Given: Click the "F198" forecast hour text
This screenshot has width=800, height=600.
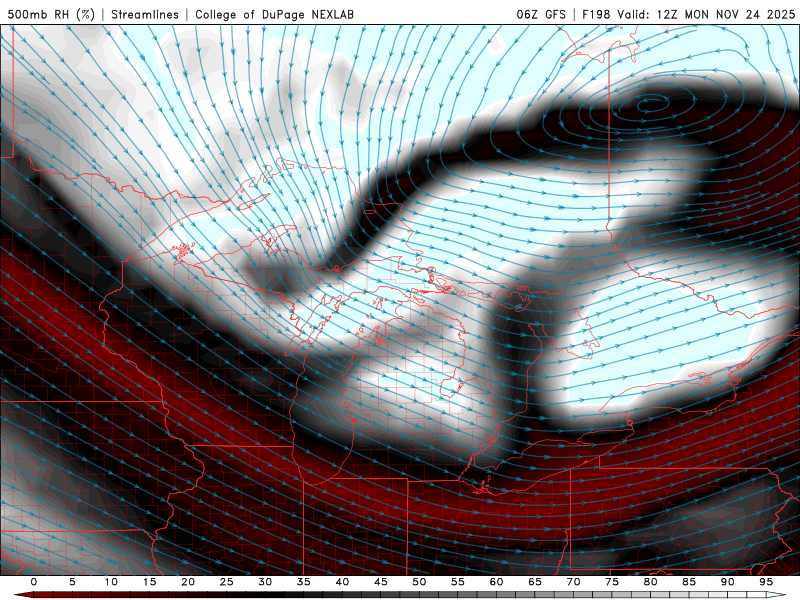Looking at the screenshot, I should tap(596, 14).
